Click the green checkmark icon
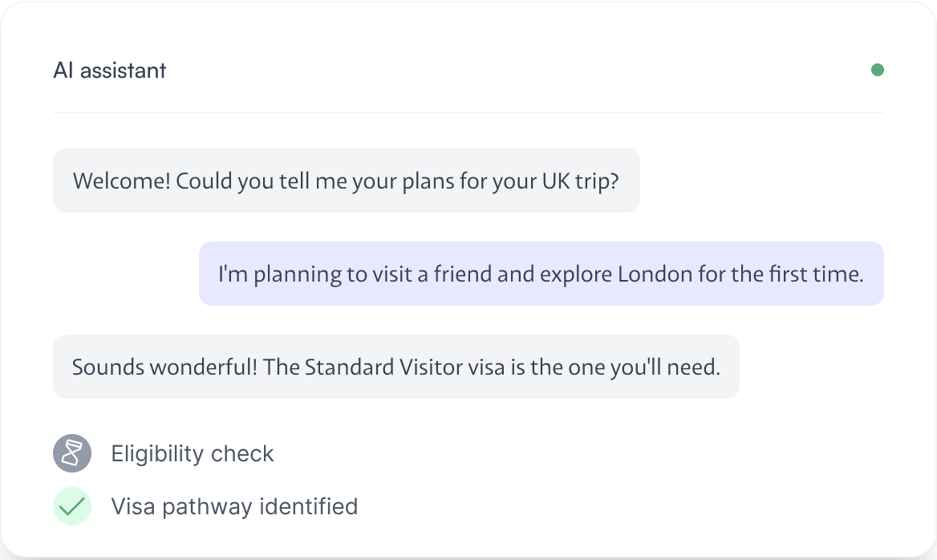The width and height of the screenshot is (937, 560). point(72,506)
